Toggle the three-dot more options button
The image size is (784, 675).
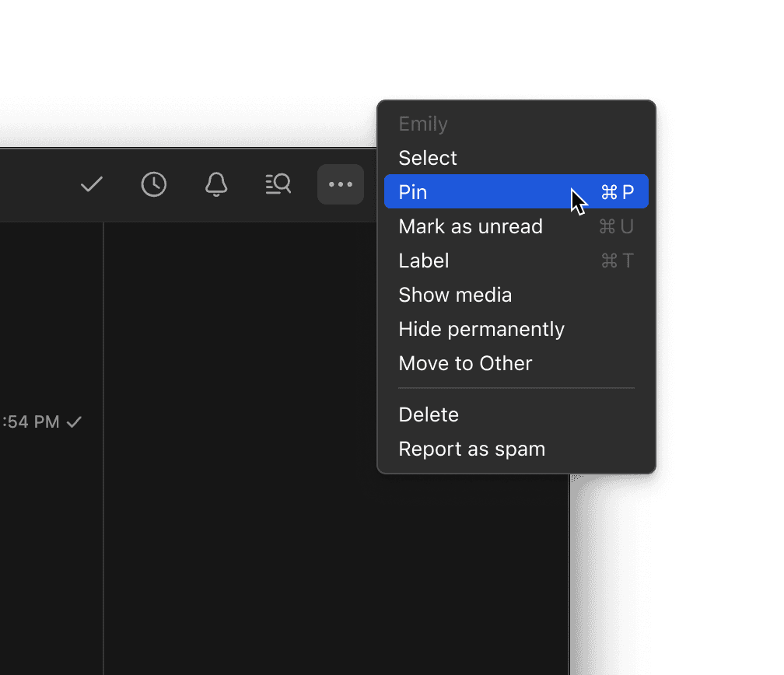pyautogui.click(x=341, y=184)
